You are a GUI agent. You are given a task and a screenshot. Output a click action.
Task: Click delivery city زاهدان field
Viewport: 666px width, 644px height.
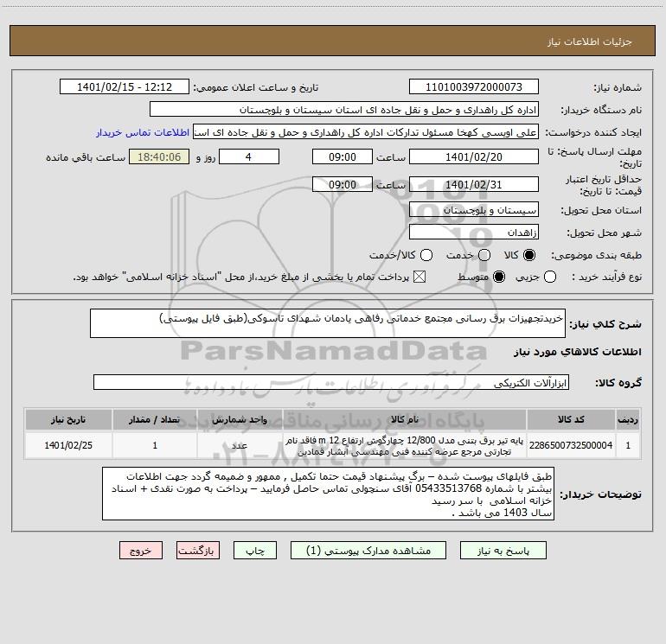point(474,233)
